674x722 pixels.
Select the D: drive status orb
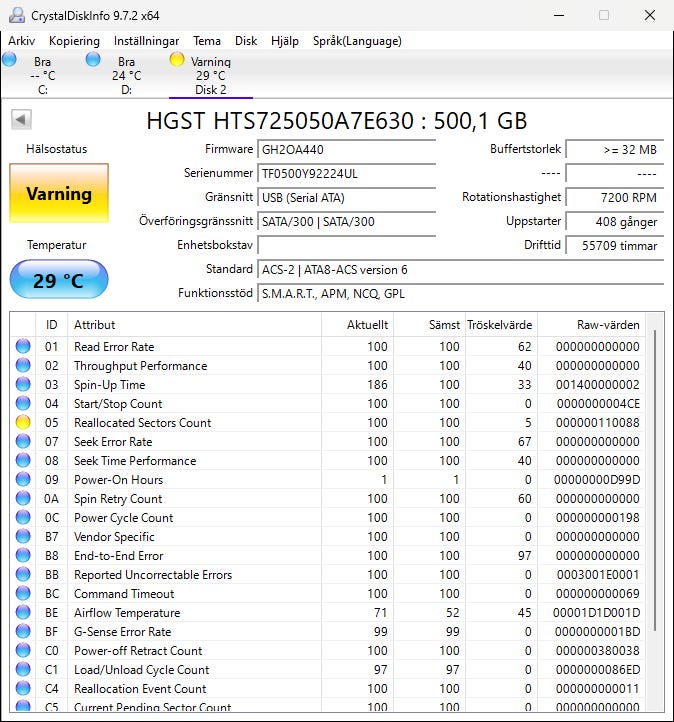click(93, 60)
